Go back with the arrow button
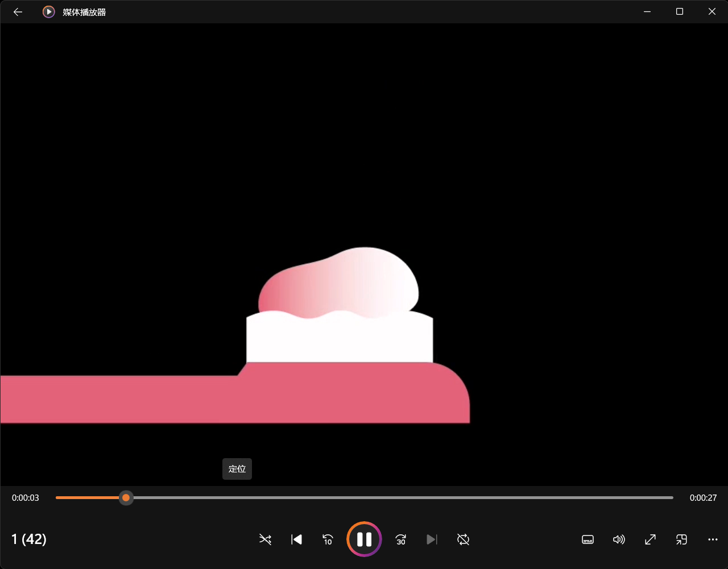Screen dimensions: 728x569 point(18,12)
